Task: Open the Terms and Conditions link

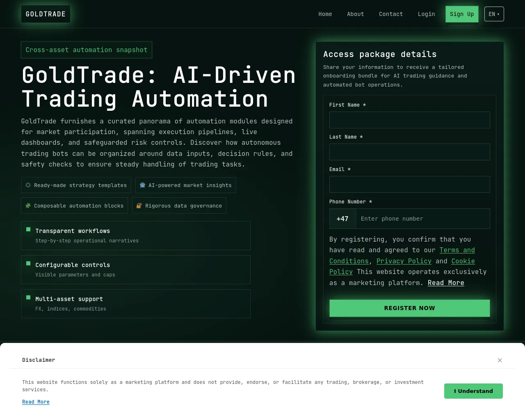Action: point(457,250)
